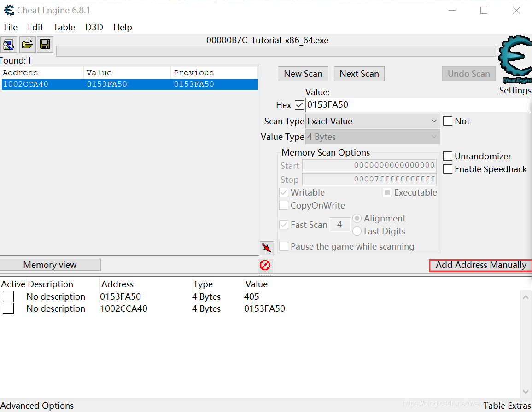The width and height of the screenshot is (532, 412).
Task: Click the Settings label
Action: click(x=515, y=91)
